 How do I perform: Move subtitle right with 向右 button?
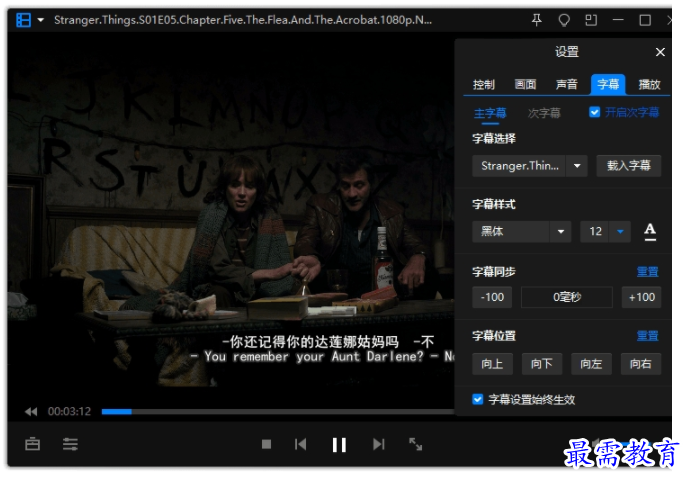point(641,364)
